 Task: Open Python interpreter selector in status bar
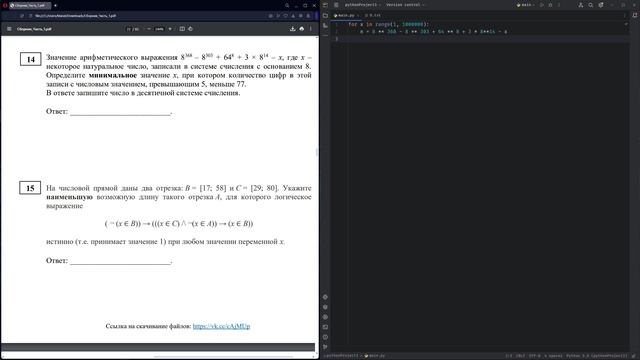point(596,356)
